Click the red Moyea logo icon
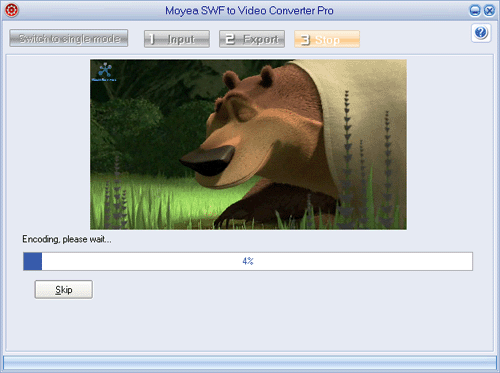The width and height of the screenshot is (500, 373). coord(12,10)
